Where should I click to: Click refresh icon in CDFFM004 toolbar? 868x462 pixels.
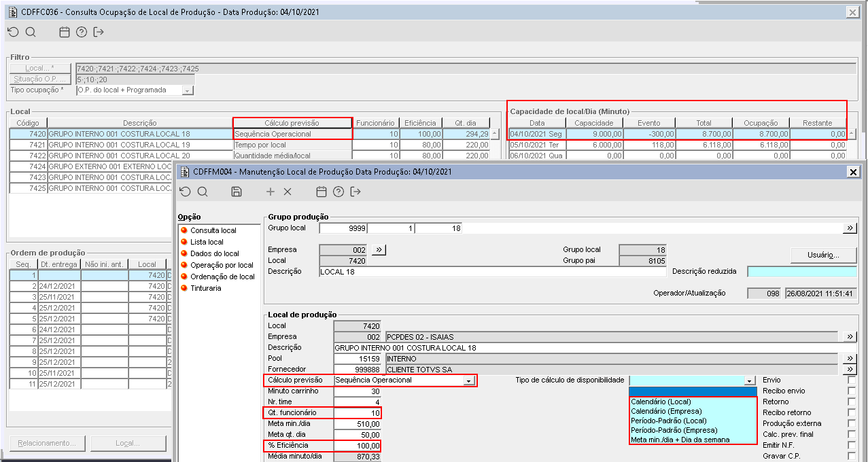[185, 192]
